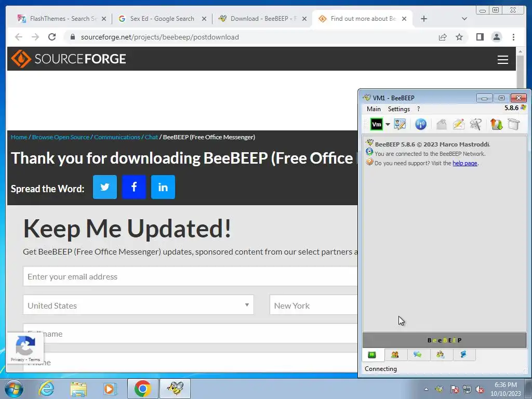Open Windows Explorer from the taskbar
532x399 pixels.
point(78,389)
